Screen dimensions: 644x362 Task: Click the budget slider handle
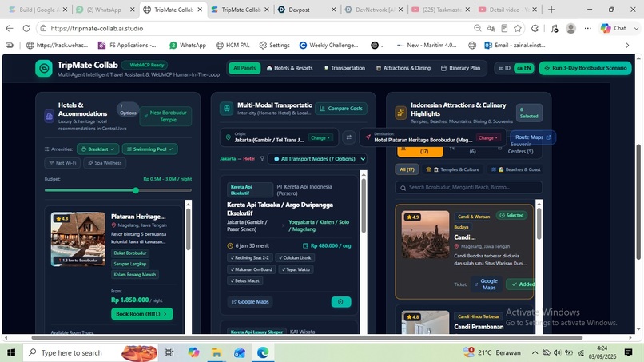tap(136, 190)
